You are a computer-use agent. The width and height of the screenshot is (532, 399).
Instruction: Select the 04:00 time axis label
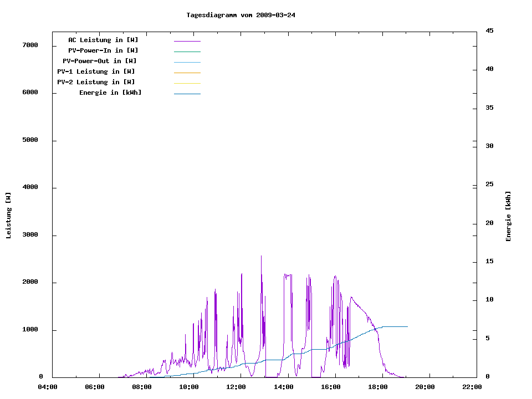click(x=48, y=387)
